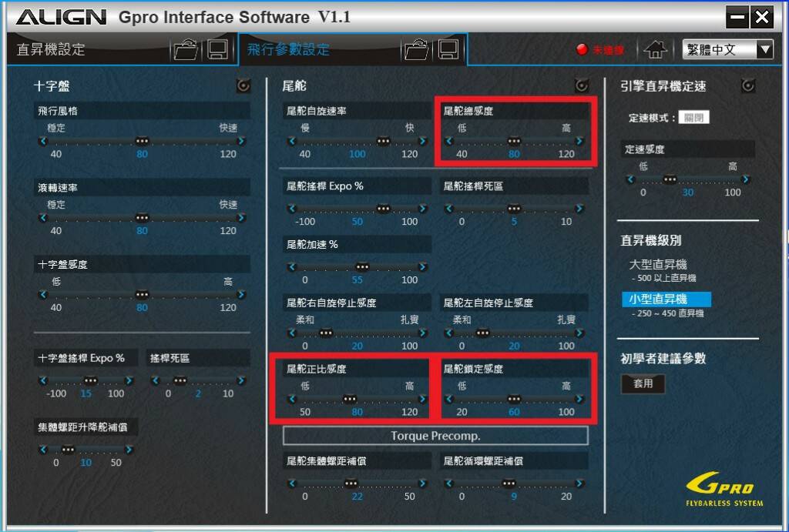
Task: Reset icon in 尾舵 section header
Action: pos(582,86)
